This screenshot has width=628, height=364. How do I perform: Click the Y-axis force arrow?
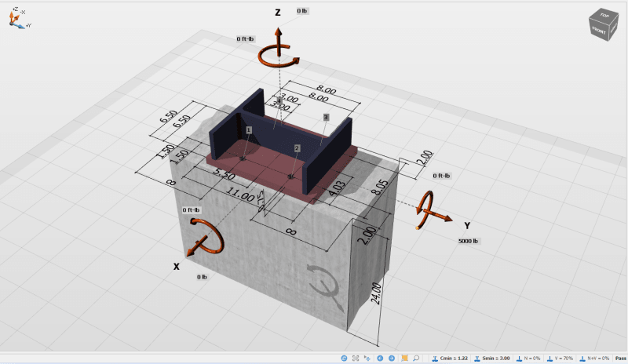440,217
